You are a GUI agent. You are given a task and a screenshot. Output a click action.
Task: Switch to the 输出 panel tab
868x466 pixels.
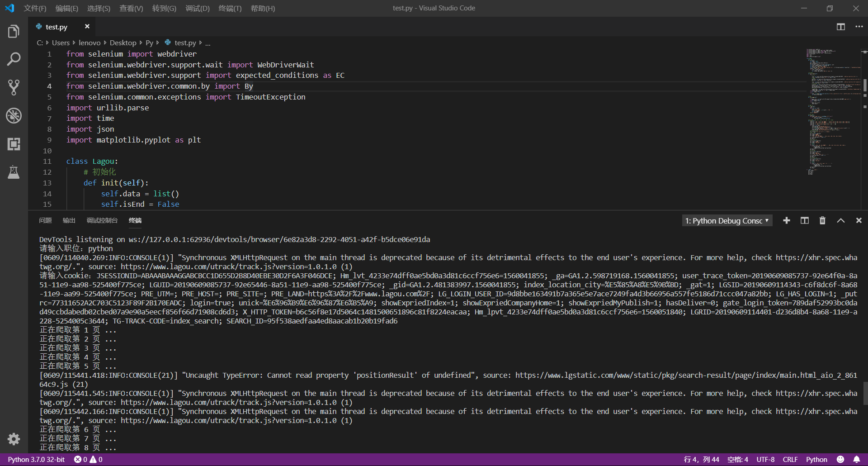tap(69, 220)
